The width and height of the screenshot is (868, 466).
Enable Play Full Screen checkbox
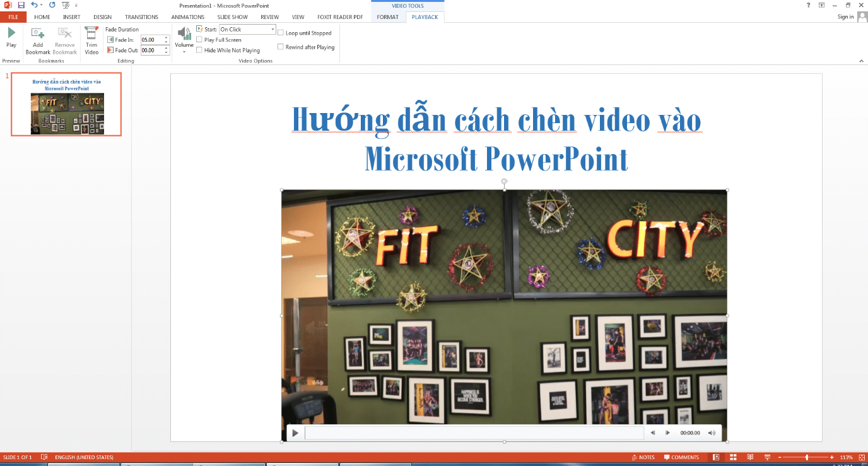click(199, 40)
